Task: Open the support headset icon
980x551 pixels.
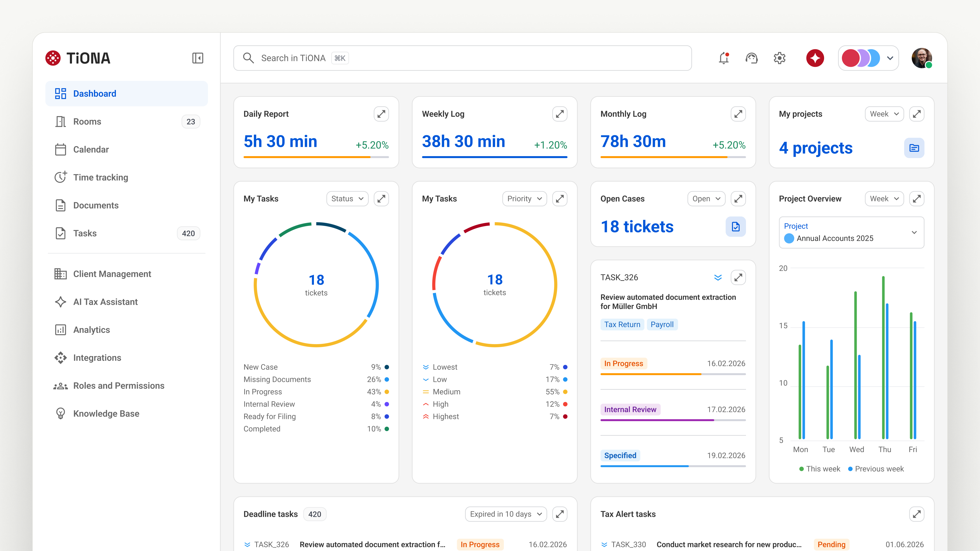Action: coord(751,58)
